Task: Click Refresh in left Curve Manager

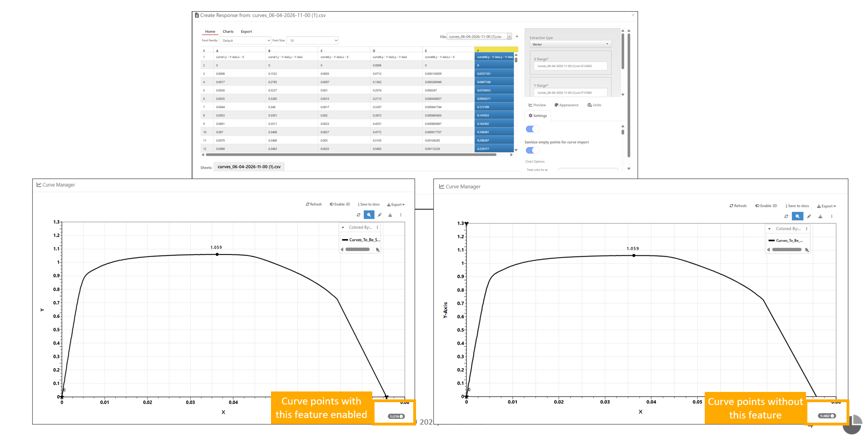Action: [314, 204]
